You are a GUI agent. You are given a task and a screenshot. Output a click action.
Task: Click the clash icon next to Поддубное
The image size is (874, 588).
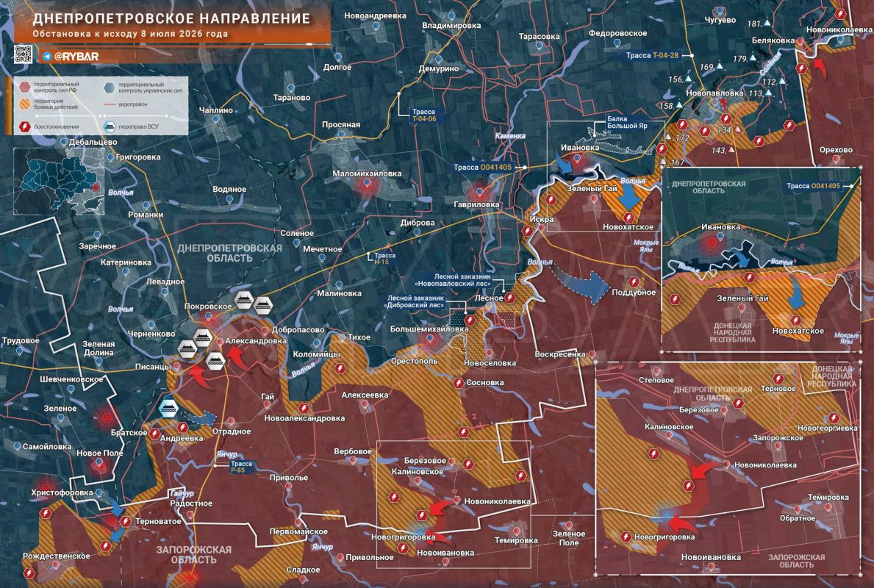(633, 282)
